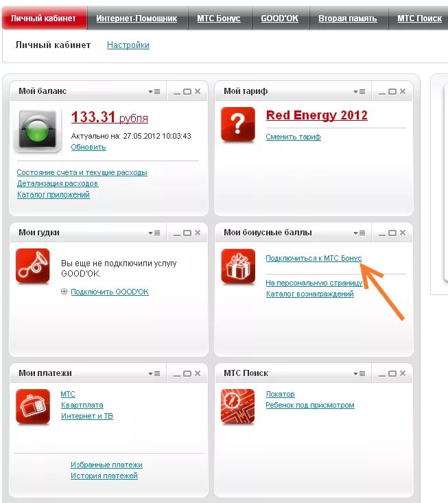Maximize the Мой тариф widget
This screenshot has height=503, width=448.
click(392, 92)
